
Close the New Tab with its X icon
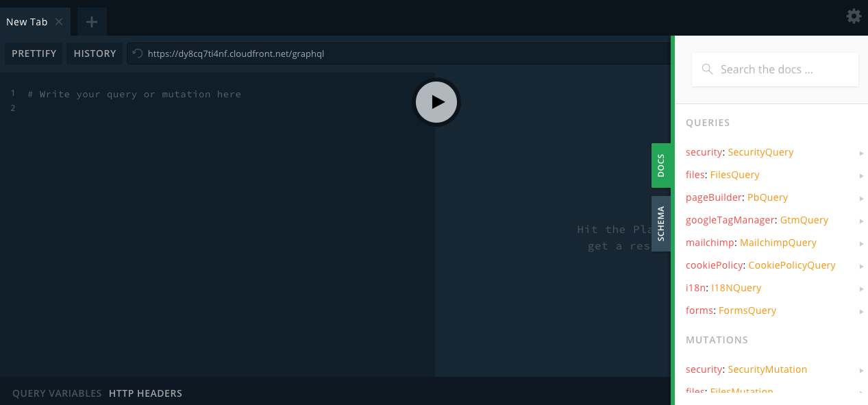point(58,21)
